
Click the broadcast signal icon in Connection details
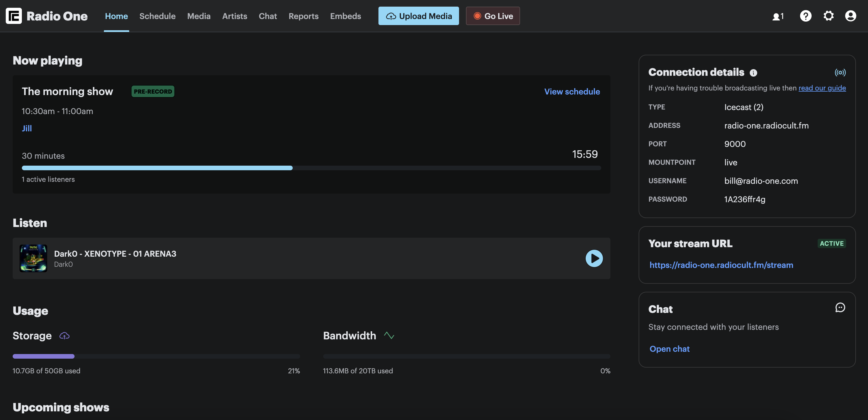click(840, 73)
